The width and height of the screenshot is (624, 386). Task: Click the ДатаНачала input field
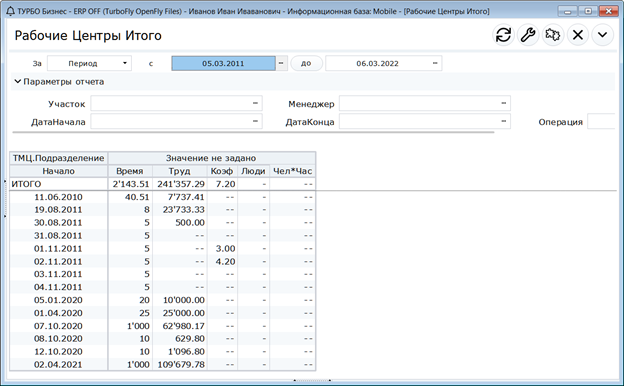(170, 121)
